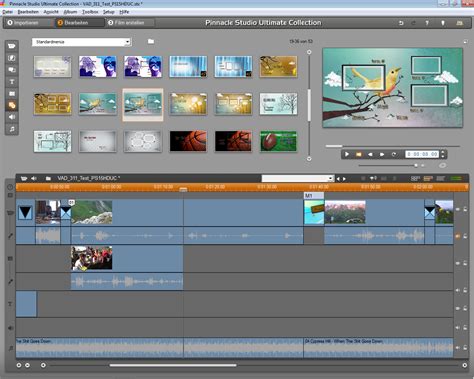Screen dimensions: 474x379
Task: Mute the main video audio track
Action: (458, 236)
